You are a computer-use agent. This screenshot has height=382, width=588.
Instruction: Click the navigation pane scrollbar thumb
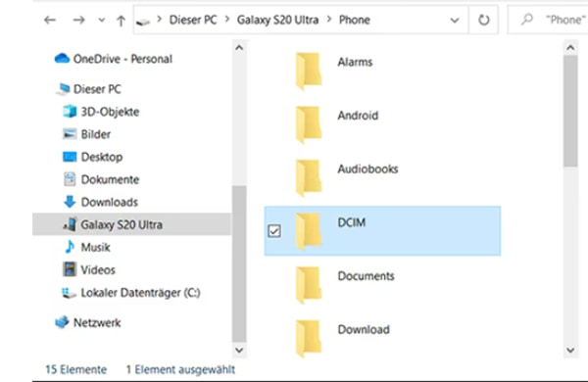pos(239,263)
